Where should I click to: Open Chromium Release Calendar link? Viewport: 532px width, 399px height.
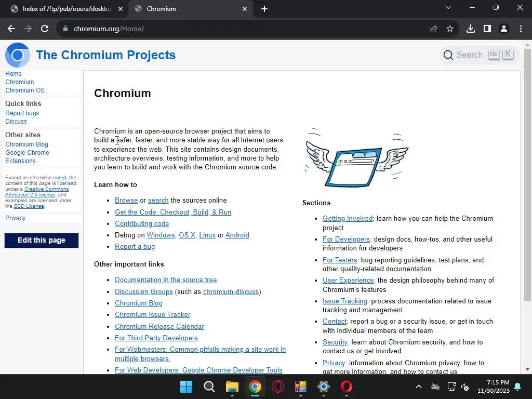click(x=159, y=326)
